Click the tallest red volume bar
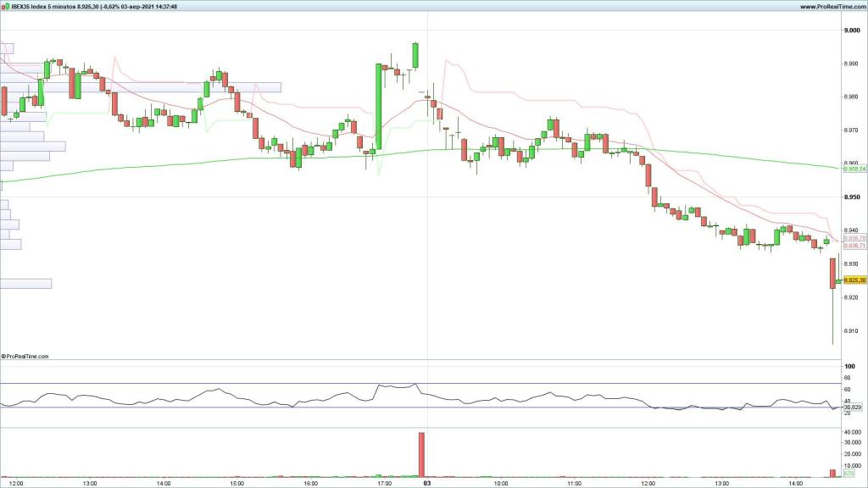868x488 pixels. click(x=421, y=454)
